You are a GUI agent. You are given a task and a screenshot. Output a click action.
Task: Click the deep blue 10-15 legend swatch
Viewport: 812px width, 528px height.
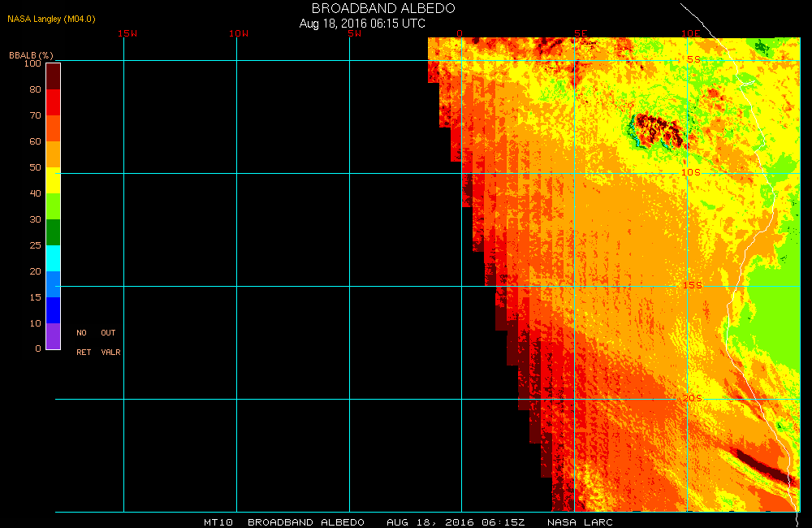pyautogui.click(x=54, y=309)
